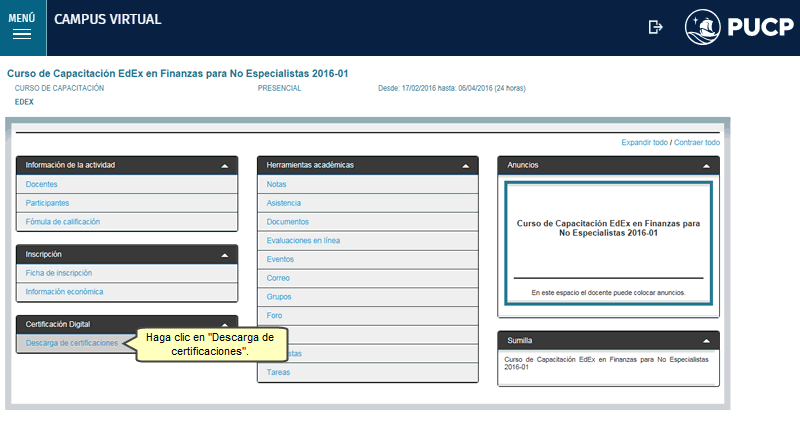Open the MENÚ hamburger button
This screenshot has height=427, width=800.
(22, 27)
